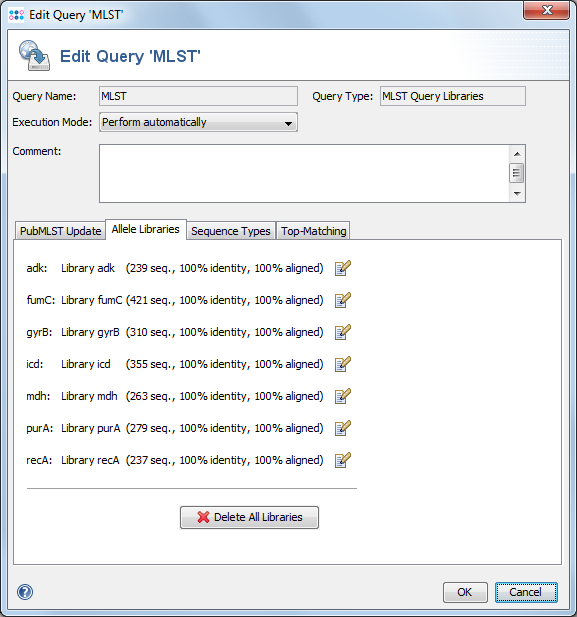Confirm with the OK button

tap(465, 592)
